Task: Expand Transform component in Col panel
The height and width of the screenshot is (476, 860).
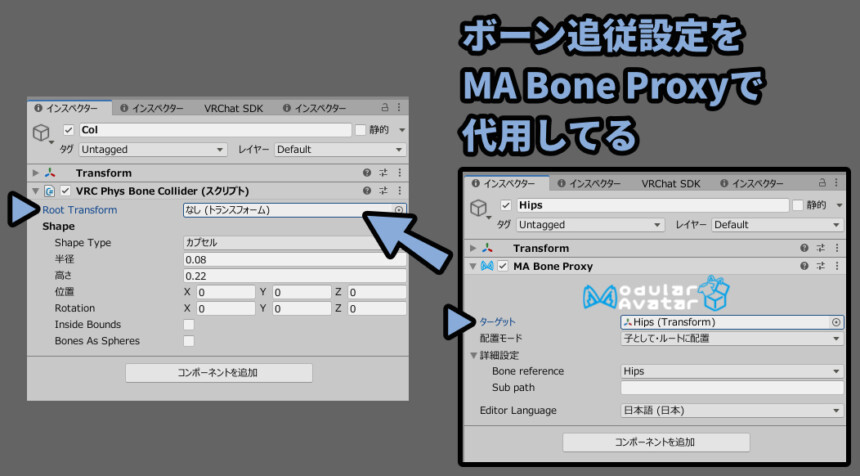Action: pyautogui.click(x=36, y=173)
